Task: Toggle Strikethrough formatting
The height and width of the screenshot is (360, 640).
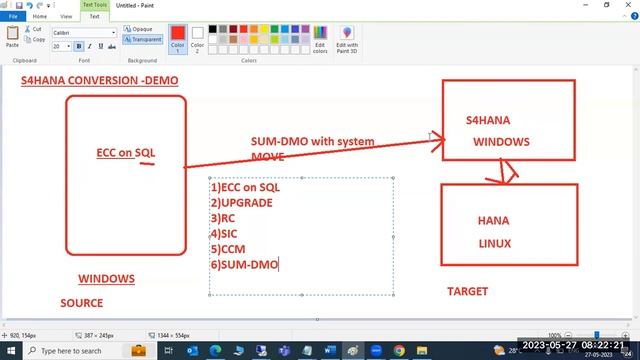Action: (x=112, y=47)
